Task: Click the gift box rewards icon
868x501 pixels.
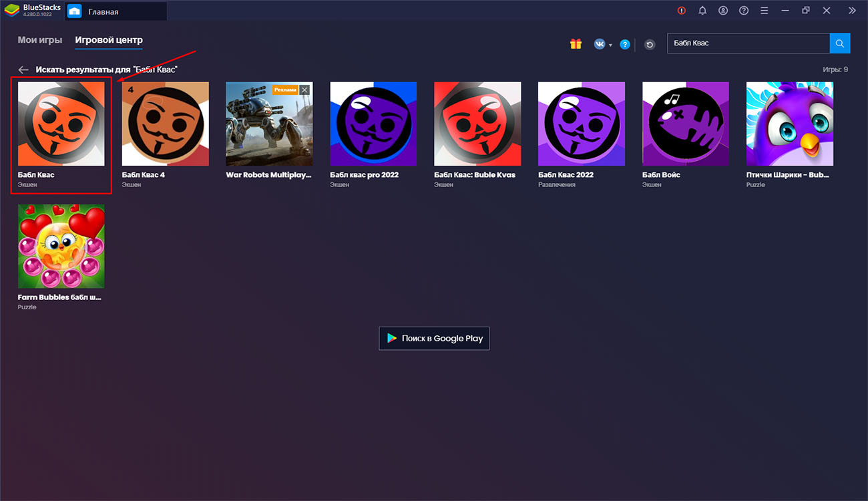Action: pyautogui.click(x=576, y=44)
